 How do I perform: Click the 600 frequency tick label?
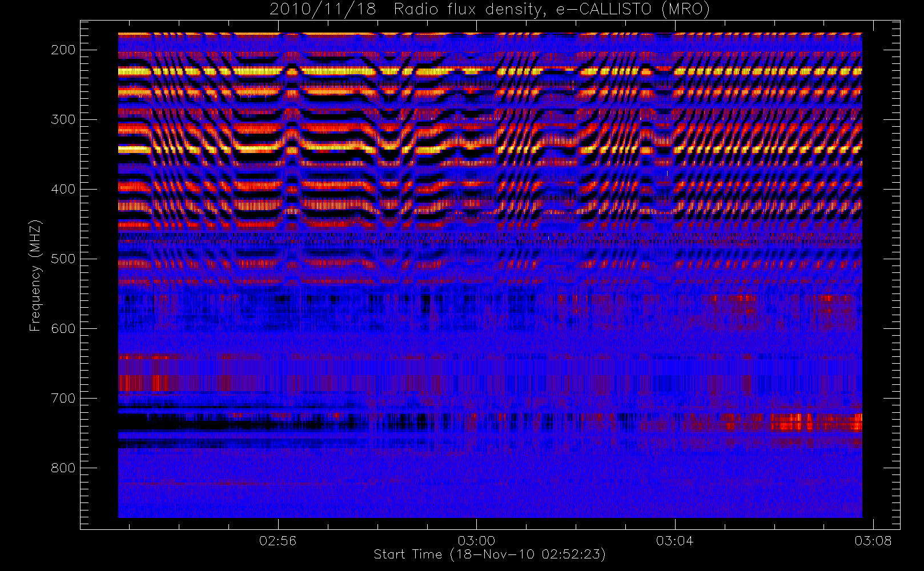pyautogui.click(x=63, y=328)
